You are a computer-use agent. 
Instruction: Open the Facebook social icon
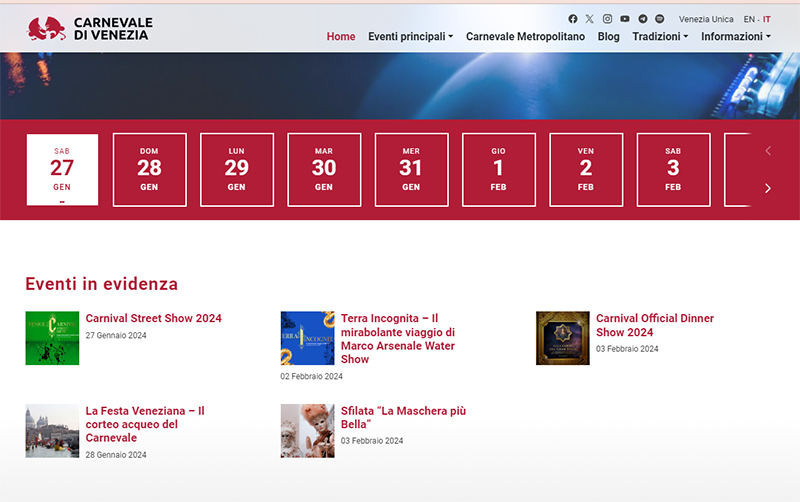[x=573, y=19]
